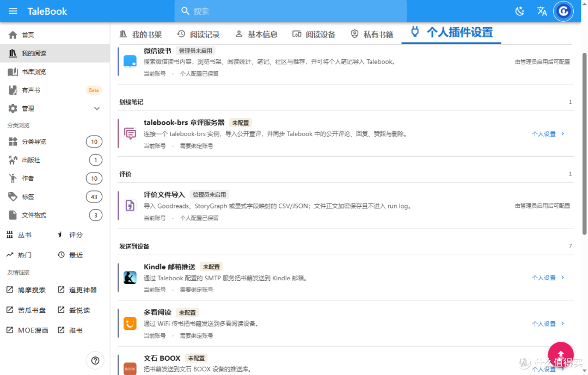Click the 评价文件导入 plugin icon

tap(130, 206)
